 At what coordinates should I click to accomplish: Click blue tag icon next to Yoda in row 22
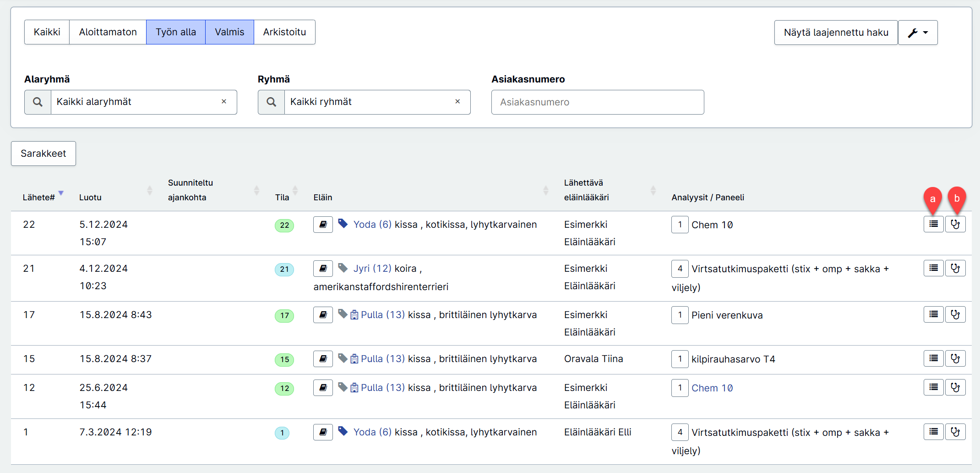pyautogui.click(x=343, y=224)
